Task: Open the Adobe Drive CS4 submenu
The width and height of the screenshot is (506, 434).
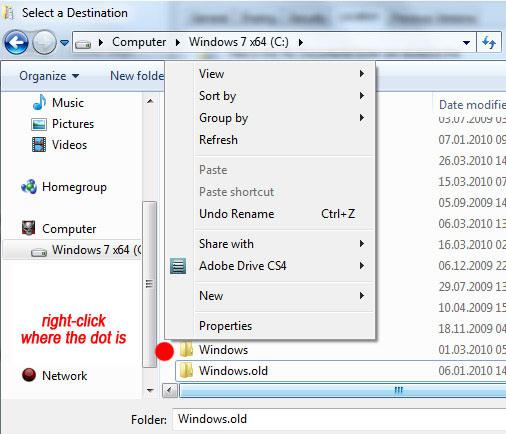Action: click(x=271, y=266)
